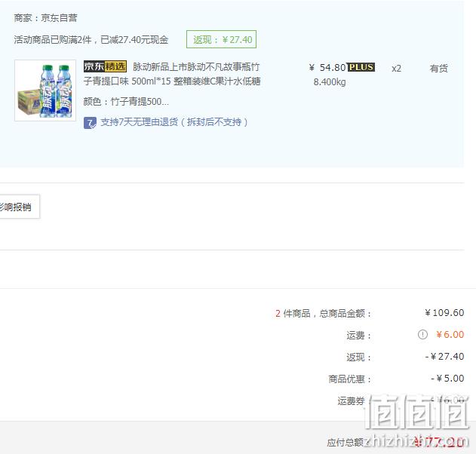
Task: Open the product title link 脉动新品上市
Action: (x=172, y=74)
